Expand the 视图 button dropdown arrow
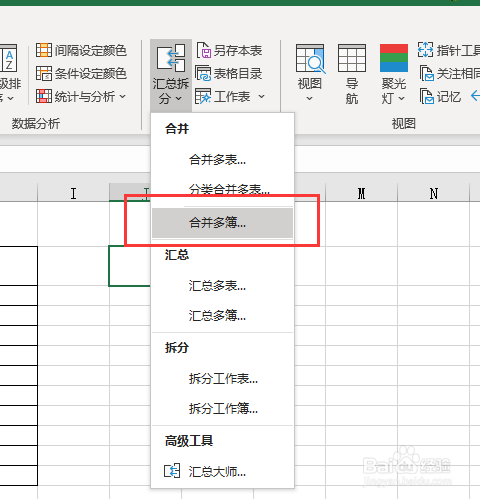This screenshot has width=480, height=499. click(x=309, y=99)
